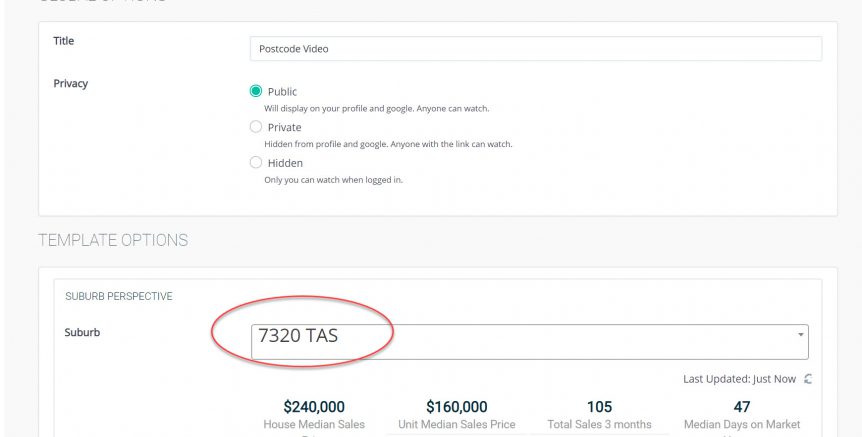This screenshot has height=437, width=862.
Task: Open the Suburb dropdown showing 7320 TAS
Action: (x=529, y=342)
